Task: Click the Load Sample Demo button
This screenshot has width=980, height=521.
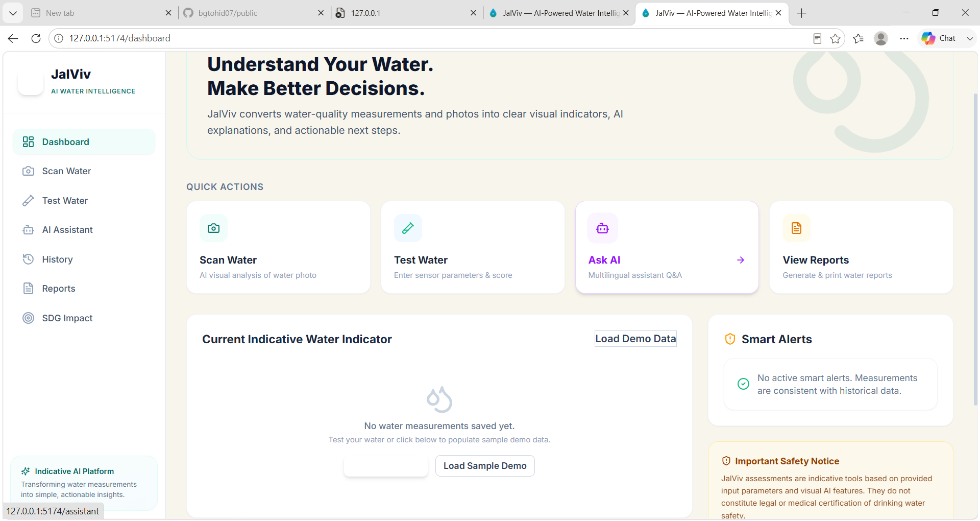Action: pos(485,466)
